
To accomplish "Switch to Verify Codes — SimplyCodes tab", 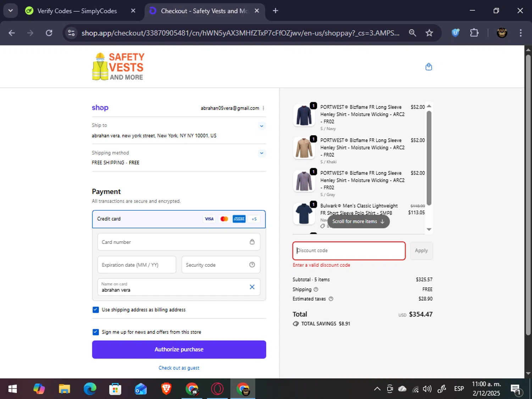I will click(x=77, y=11).
